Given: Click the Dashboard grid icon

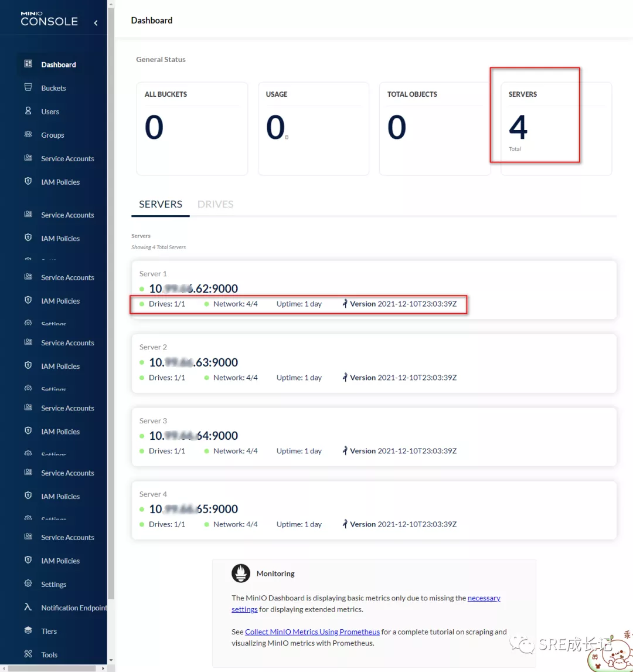Looking at the screenshot, I should 28,64.
